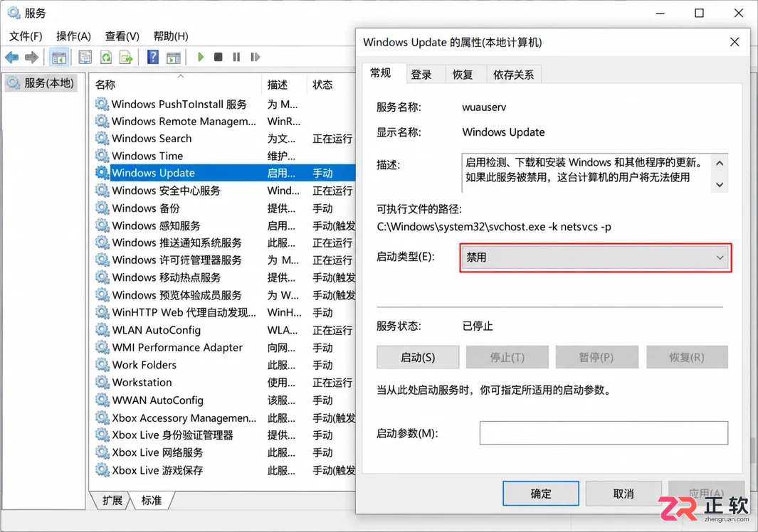The height and width of the screenshot is (532, 758).
Task: Select the Xbox Accessory Management row
Action: (x=224, y=418)
